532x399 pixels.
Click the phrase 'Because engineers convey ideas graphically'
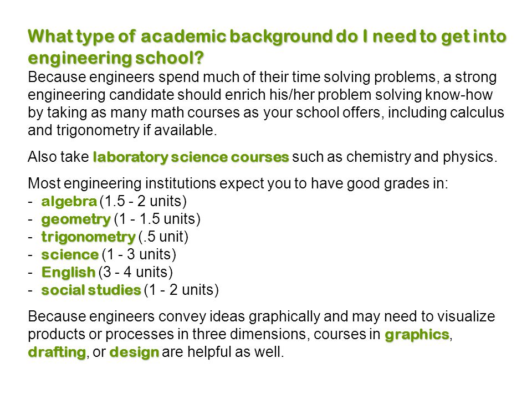174,316
